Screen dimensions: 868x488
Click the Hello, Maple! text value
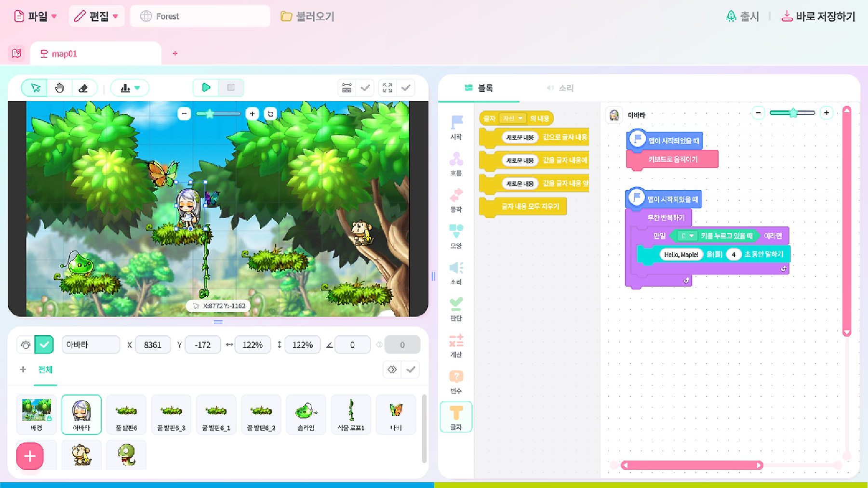681,254
